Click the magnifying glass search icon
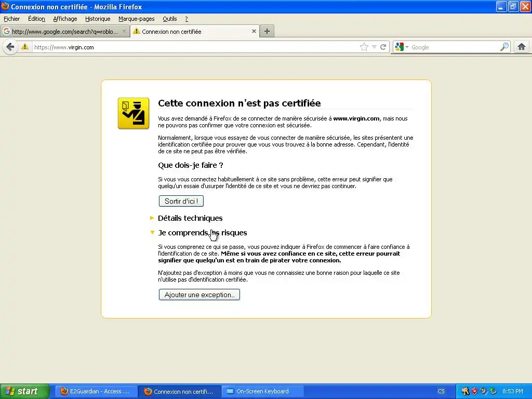The width and height of the screenshot is (532, 399). (504, 47)
